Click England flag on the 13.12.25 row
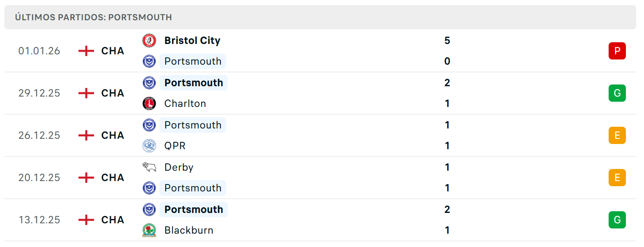The image size is (644, 247). (x=86, y=220)
